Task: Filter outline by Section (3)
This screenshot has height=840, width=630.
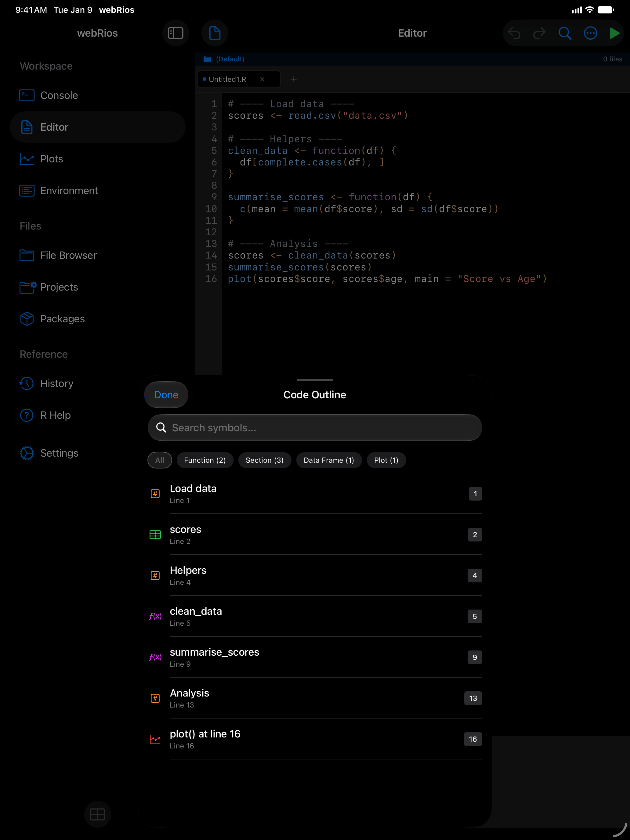Action: click(x=265, y=460)
